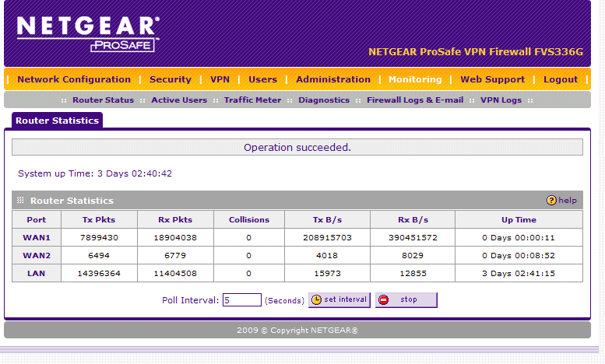Click WAN2 up time 0 Days 00:08:52
This screenshot has height=364, width=605.
[x=519, y=256]
